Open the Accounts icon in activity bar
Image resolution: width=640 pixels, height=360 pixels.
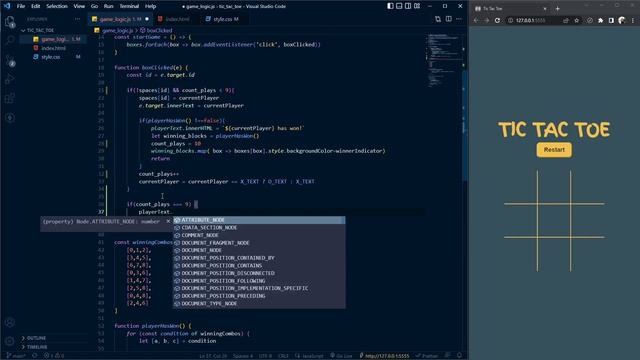click(10, 322)
